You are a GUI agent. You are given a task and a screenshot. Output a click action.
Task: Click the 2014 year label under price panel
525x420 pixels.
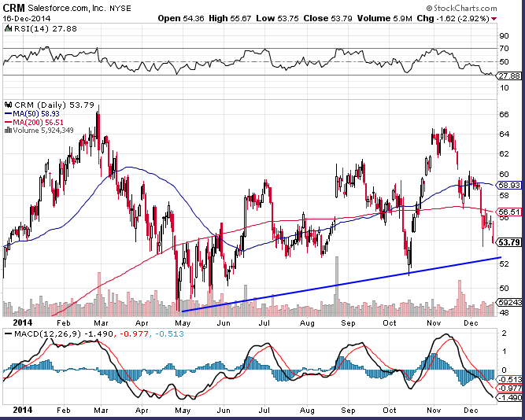point(23,322)
